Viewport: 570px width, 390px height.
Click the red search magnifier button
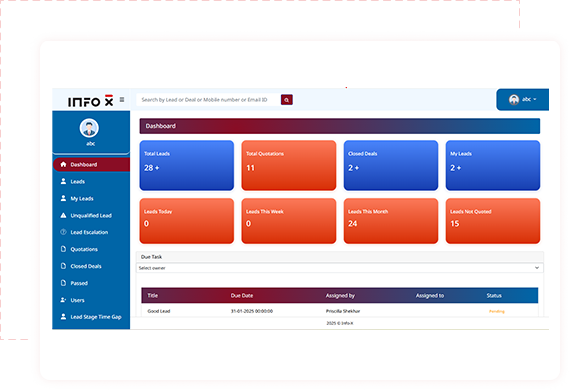(x=286, y=100)
